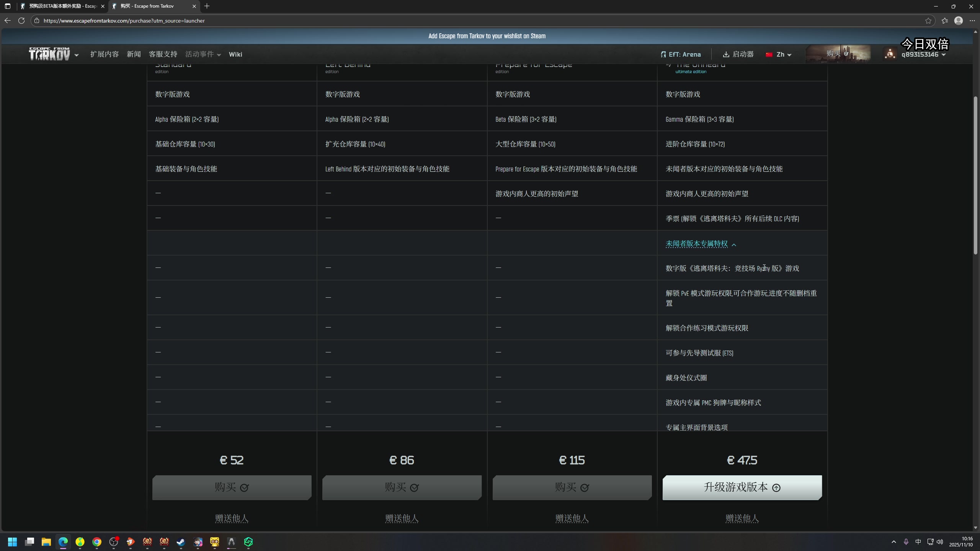
Task: Open the 扩展内容 menu item
Action: [105, 54]
